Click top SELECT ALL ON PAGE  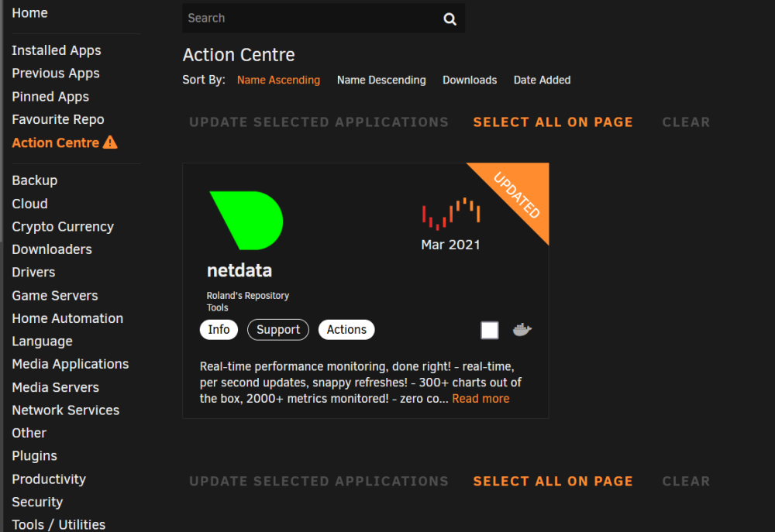(x=553, y=122)
